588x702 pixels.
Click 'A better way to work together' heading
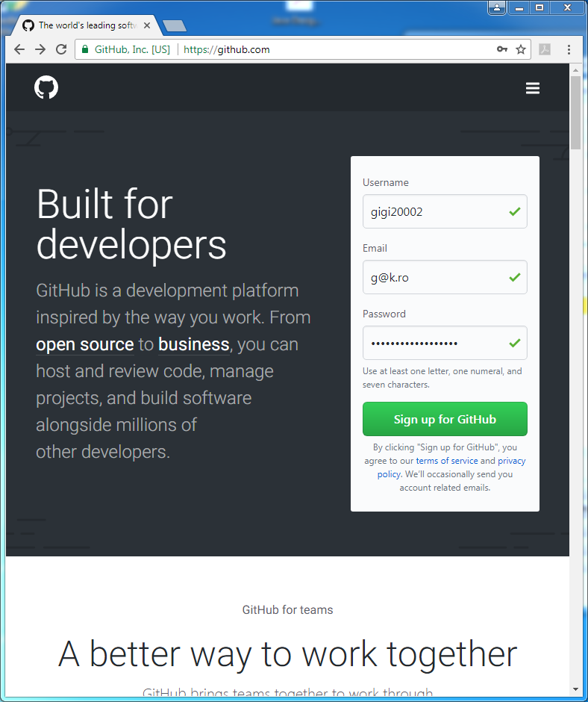(x=288, y=654)
